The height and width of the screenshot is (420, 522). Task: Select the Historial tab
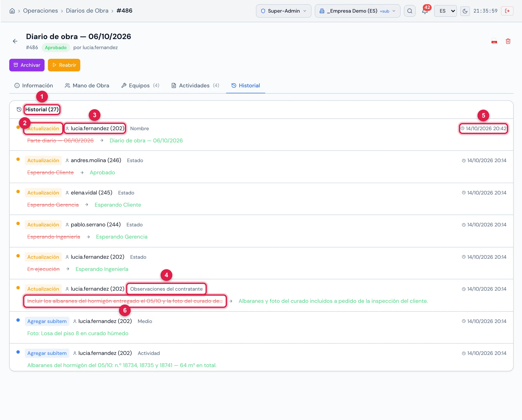(245, 85)
